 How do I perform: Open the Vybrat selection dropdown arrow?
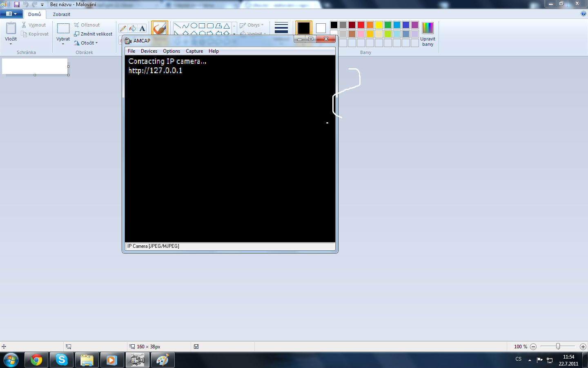[x=63, y=44]
